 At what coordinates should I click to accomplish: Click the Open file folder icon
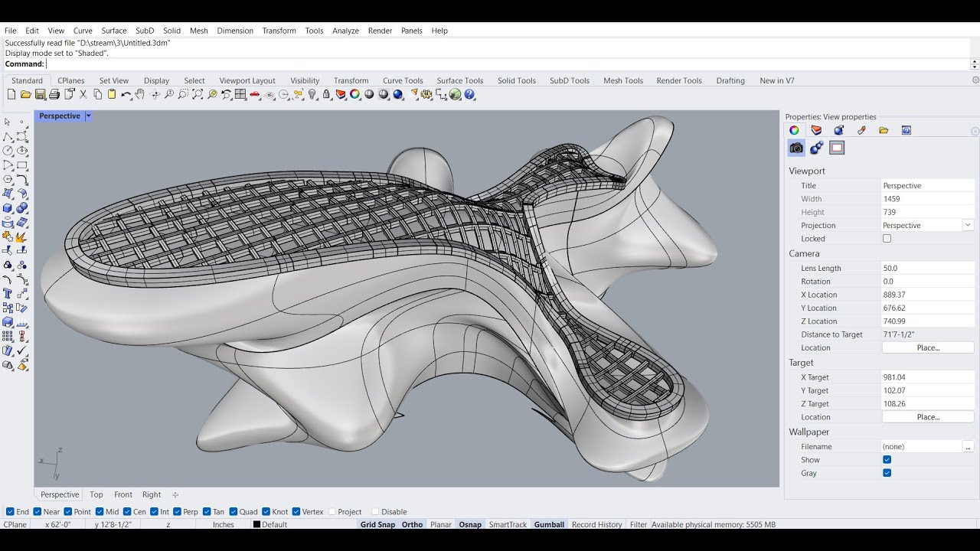[x=25, y=94]
